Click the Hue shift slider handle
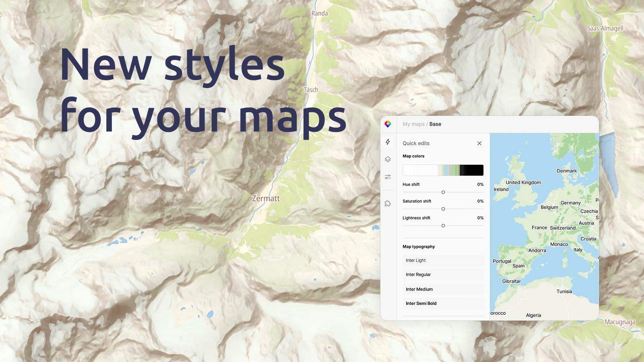Screen dimensions: 644x362 click(443, 192)
